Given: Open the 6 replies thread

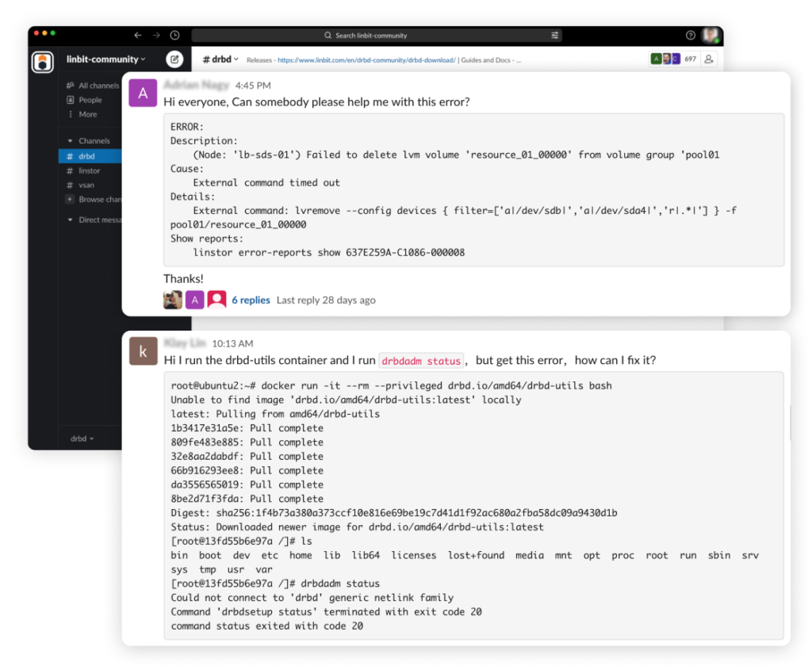Looking at the screenshot, I should click(x=251, y=301).
